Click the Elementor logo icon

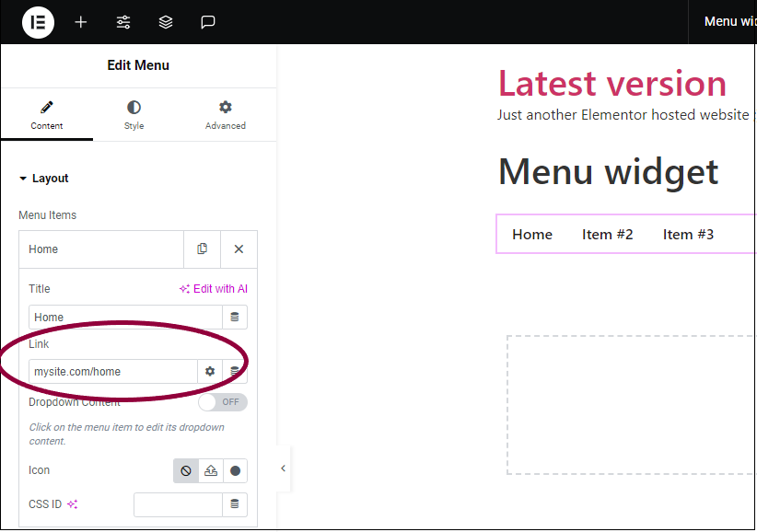coord(38,22)
